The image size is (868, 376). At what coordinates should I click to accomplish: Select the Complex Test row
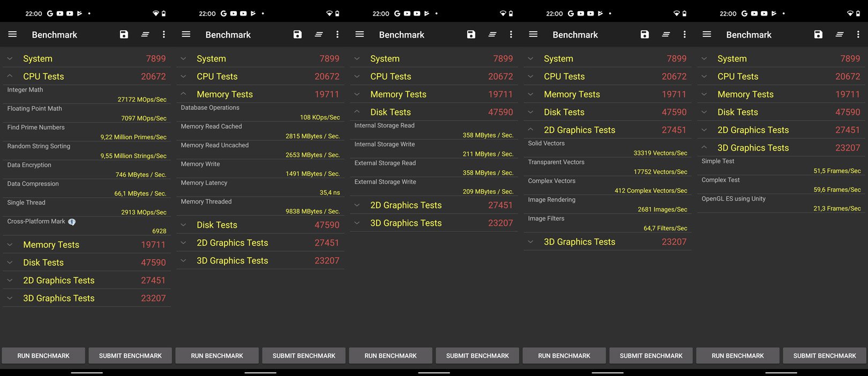point(781,185)
